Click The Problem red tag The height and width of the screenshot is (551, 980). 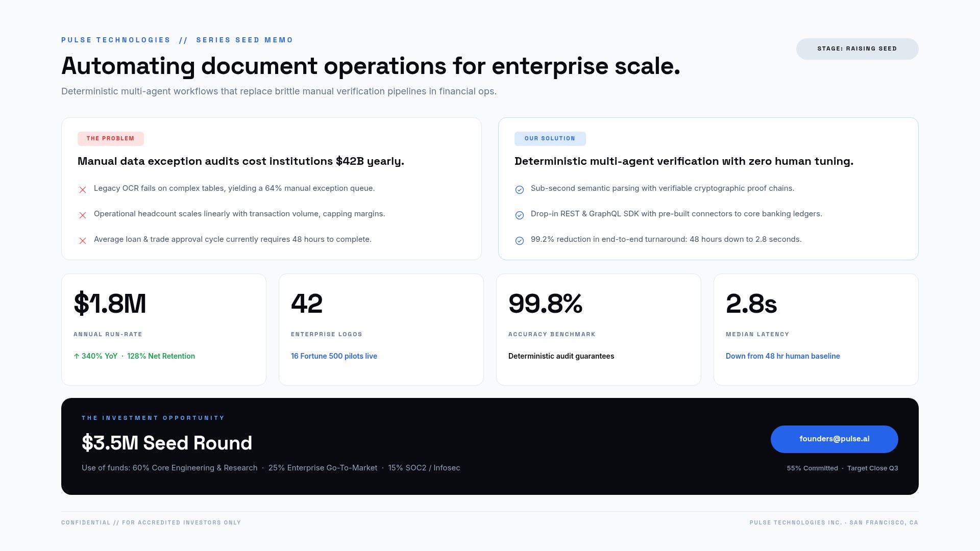111,139
